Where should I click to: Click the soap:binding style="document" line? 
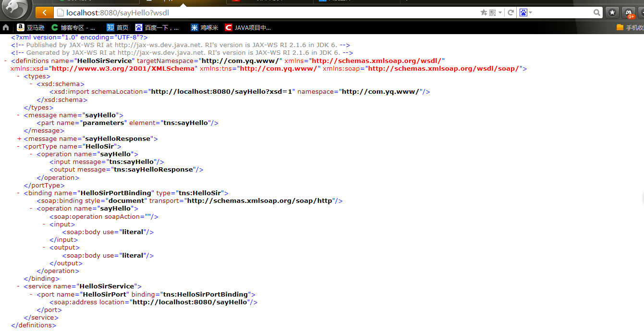click(x=189, y=201)
